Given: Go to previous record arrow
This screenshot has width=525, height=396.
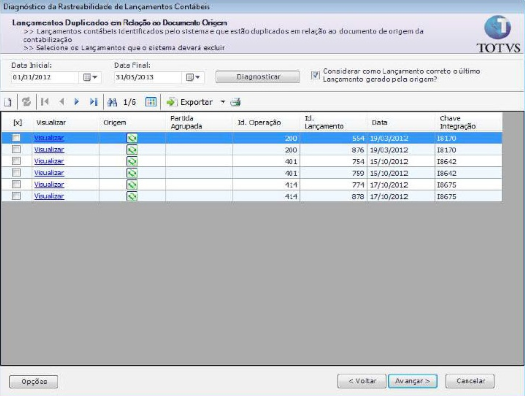Looking at the screenshot, I should tap(62, 102).
